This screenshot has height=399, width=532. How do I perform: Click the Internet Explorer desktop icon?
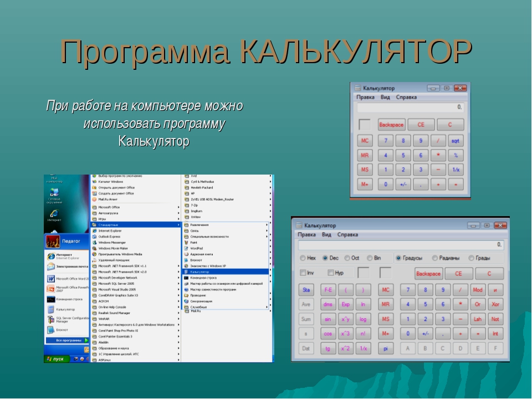click(x=54, y=215)
